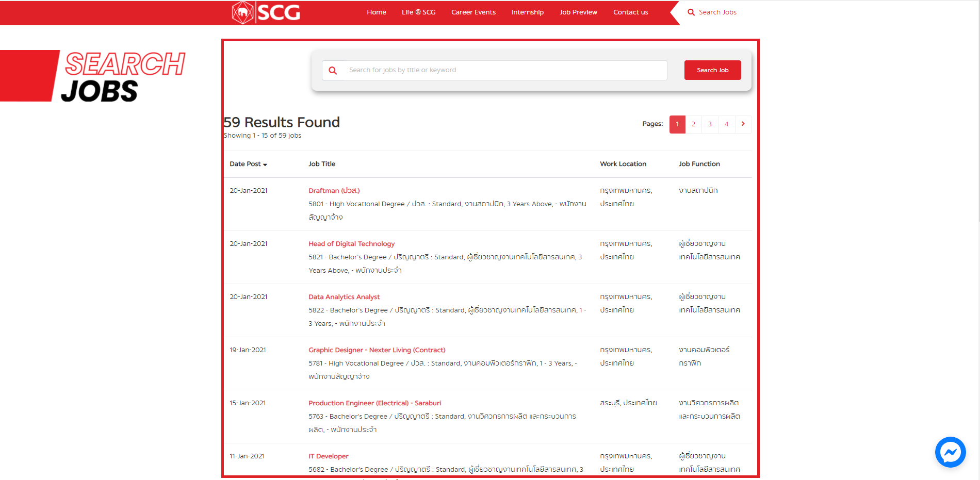The image size is (980, 480).
Task: Click the SEARCH JOBS banner title
Action: coord(124,77)
